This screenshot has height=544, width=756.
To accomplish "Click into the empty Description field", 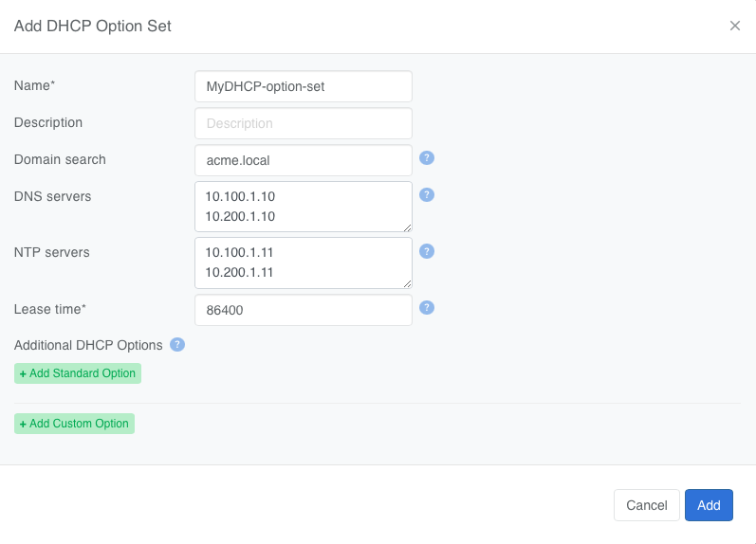I will (304, 123).
